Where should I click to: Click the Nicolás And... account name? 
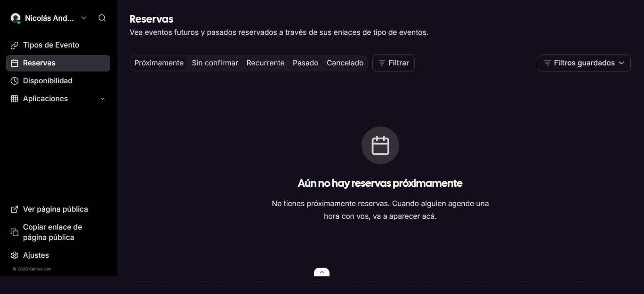(x=49, y=18)
